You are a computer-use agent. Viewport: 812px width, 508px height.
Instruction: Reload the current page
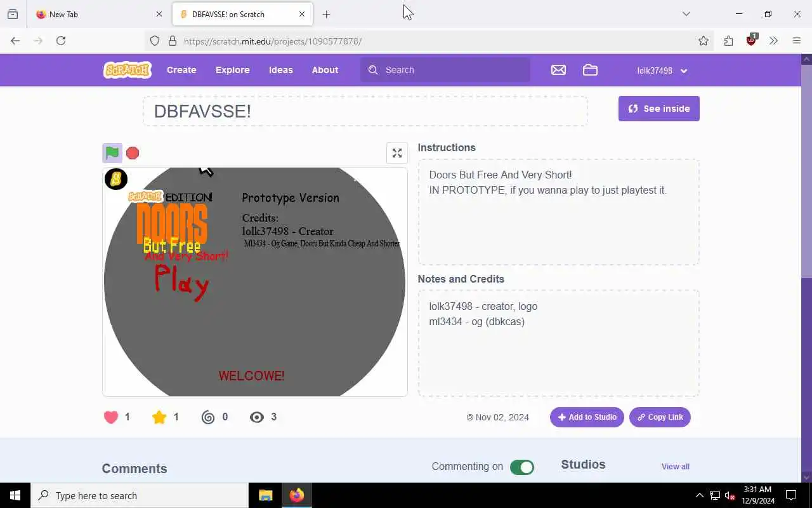61,41
